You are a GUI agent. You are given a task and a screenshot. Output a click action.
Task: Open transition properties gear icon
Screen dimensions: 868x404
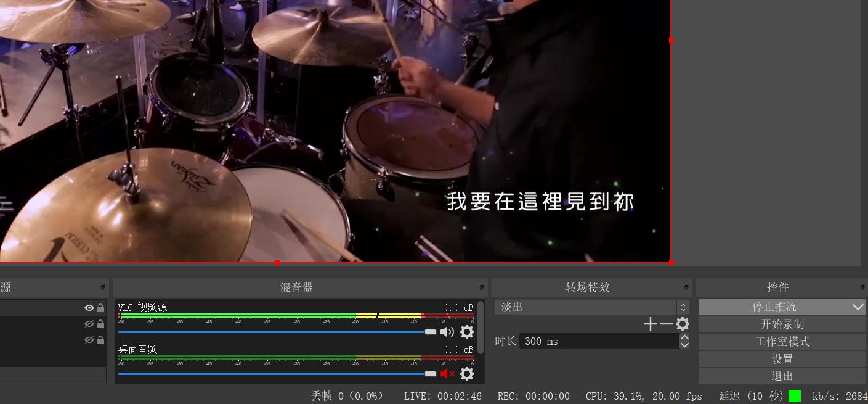click(x=682, y=324)
